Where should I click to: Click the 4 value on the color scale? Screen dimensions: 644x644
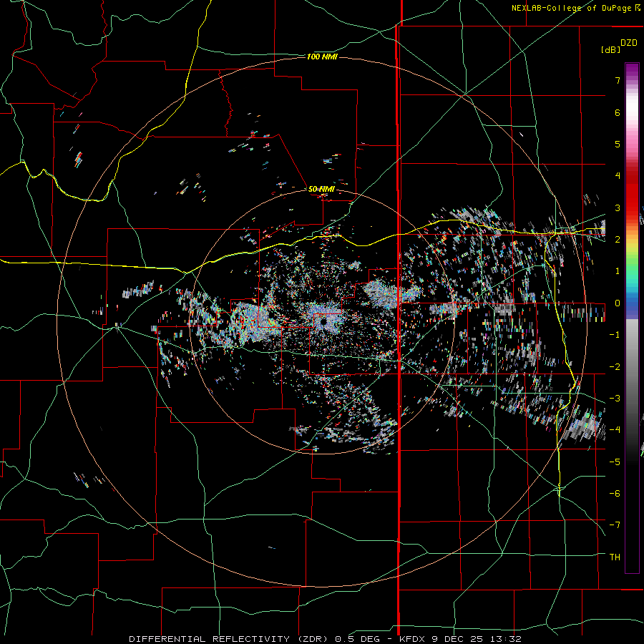pyautogui.click(x=618, y=176)
